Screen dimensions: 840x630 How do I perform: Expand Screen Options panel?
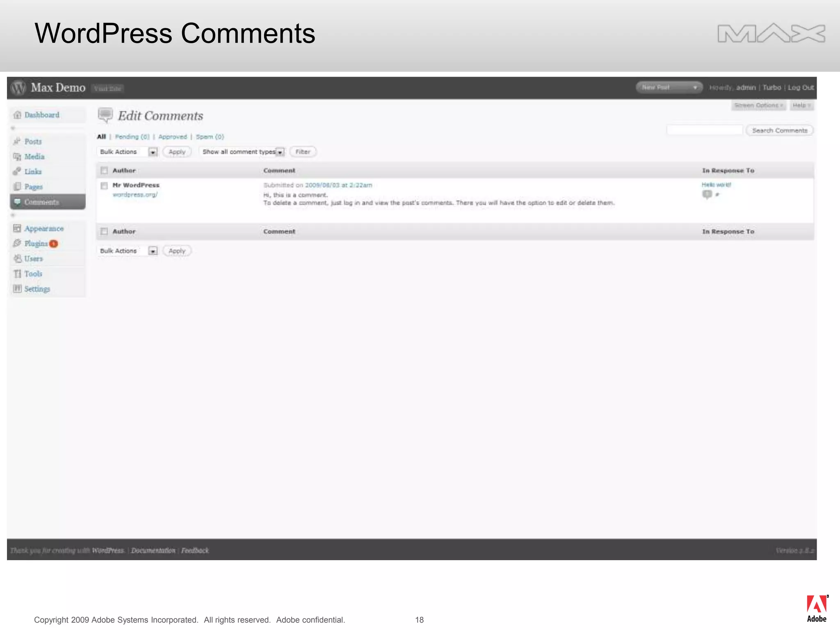pos(758,105)
